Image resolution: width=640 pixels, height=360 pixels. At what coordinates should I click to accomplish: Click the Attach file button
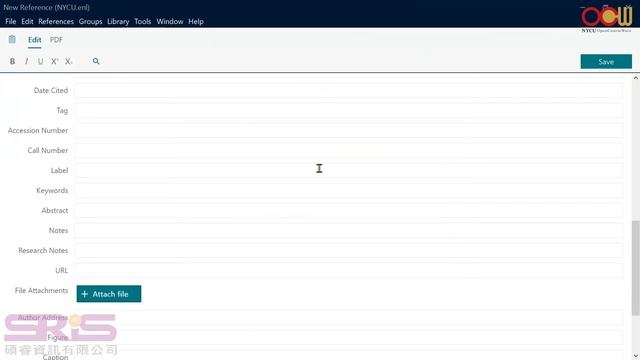point(109,294)
